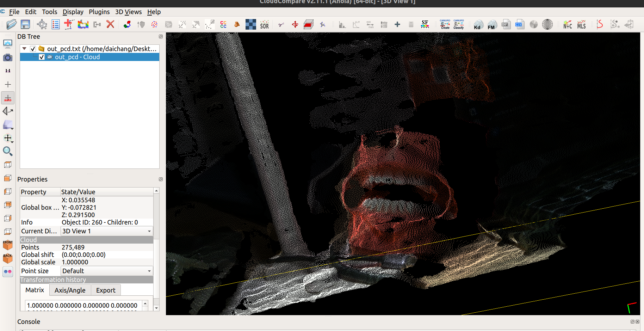Set the BACK view cube icon
644x331 pixels.
click(x=8, y=258)
